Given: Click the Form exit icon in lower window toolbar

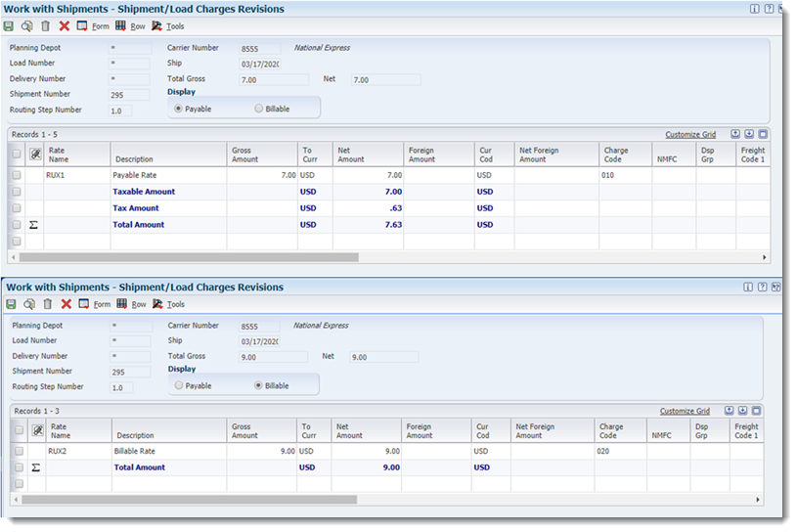Looking at the screenshot, I should tap(84, 304).
